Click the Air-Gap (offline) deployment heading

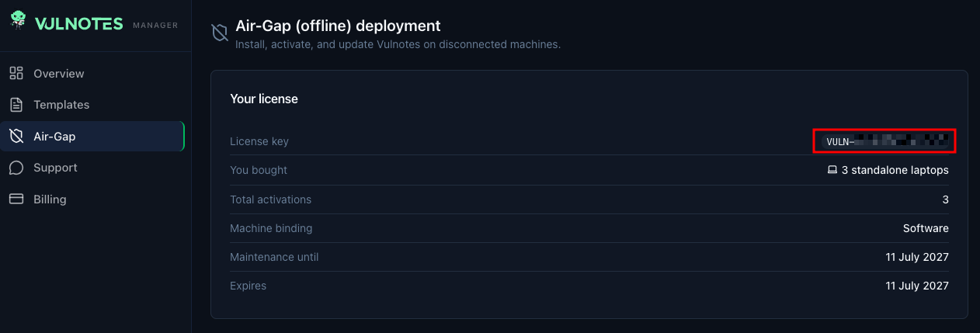click(x=338, y=26)
